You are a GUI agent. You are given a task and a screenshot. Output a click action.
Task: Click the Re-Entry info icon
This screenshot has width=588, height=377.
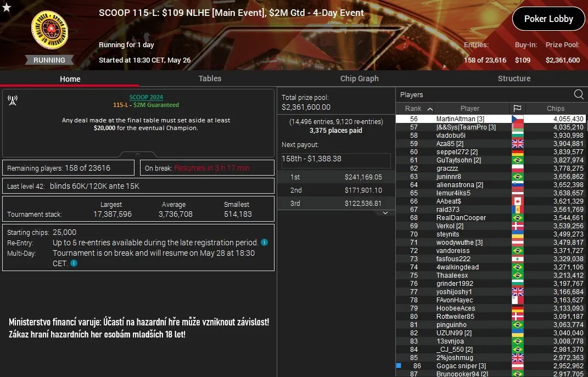[265, 242]
